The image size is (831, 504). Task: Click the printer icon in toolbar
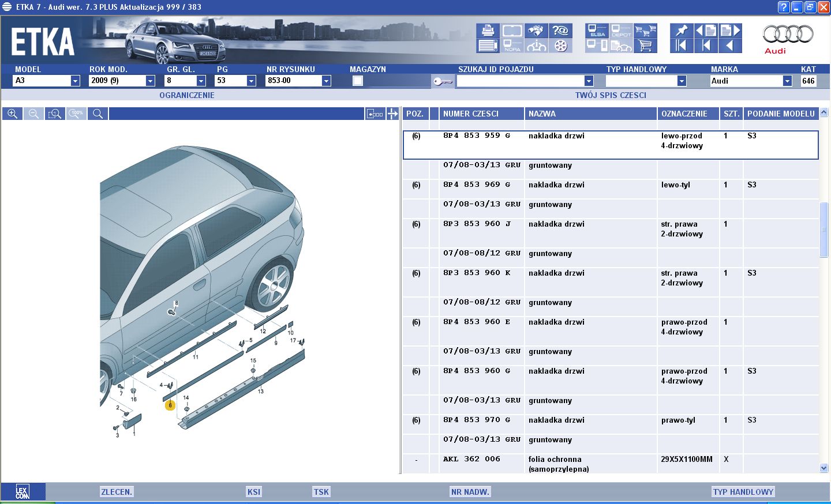pyautogui.click(x=488, y=31)
